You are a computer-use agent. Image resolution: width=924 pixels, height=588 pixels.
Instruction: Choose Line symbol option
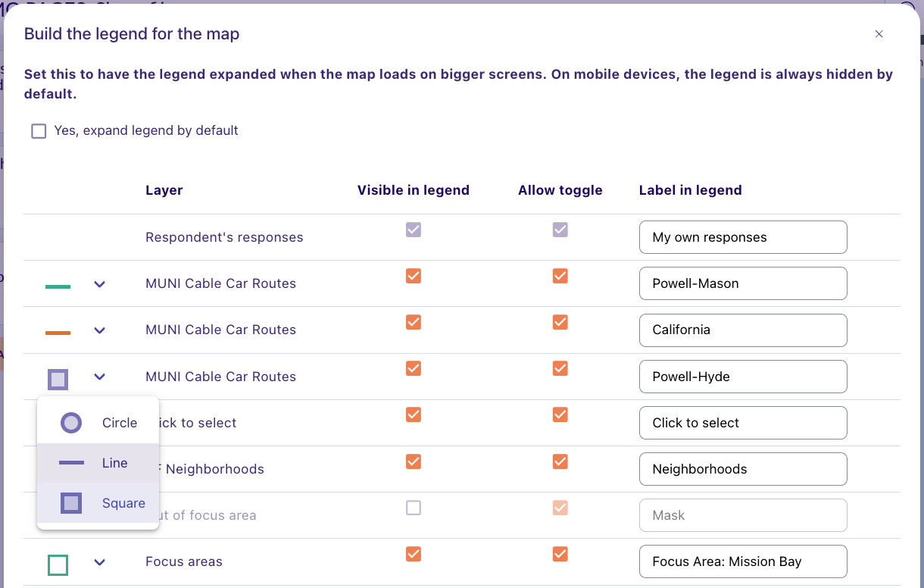coord(98,463)
